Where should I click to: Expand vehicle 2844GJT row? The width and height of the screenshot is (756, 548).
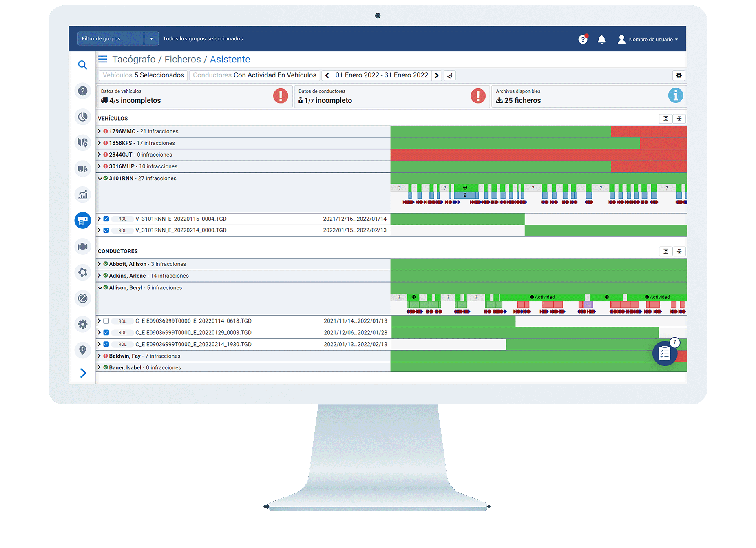click(99, 155)
